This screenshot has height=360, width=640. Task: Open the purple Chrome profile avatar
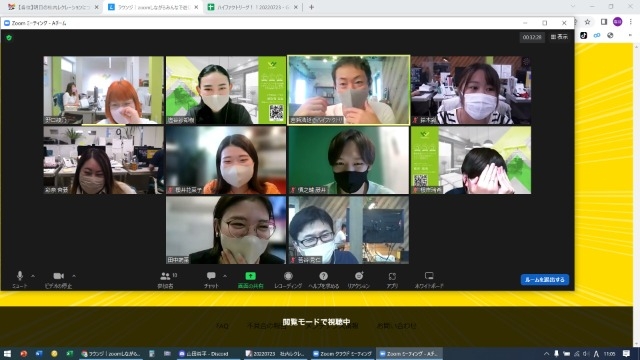[x=618, y=22]
